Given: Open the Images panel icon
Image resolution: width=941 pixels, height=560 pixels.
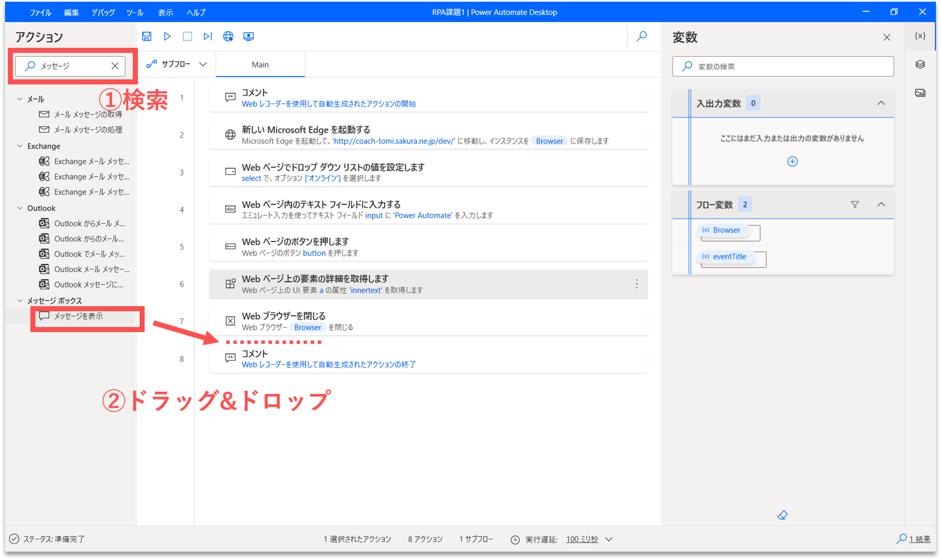Looking at the screenshot, I should click(x=920, y=93).
